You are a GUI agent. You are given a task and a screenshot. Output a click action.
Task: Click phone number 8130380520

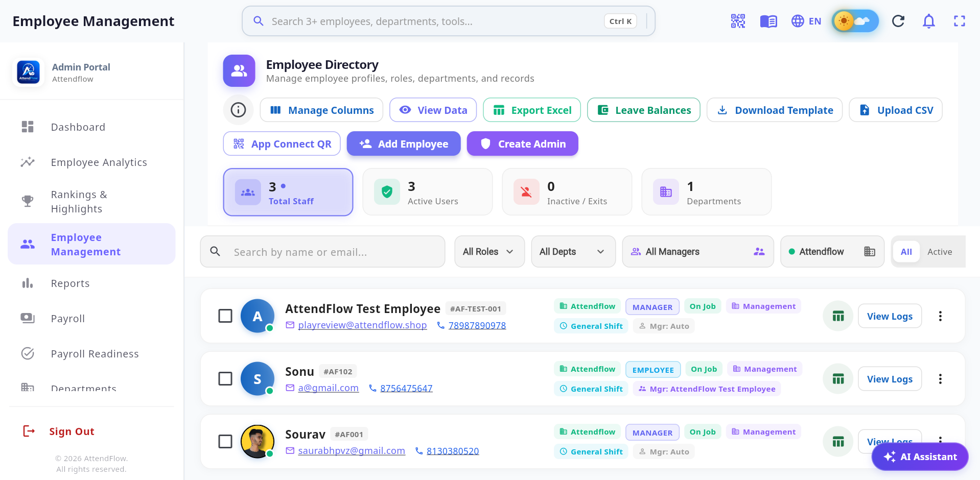click(453, 451)
